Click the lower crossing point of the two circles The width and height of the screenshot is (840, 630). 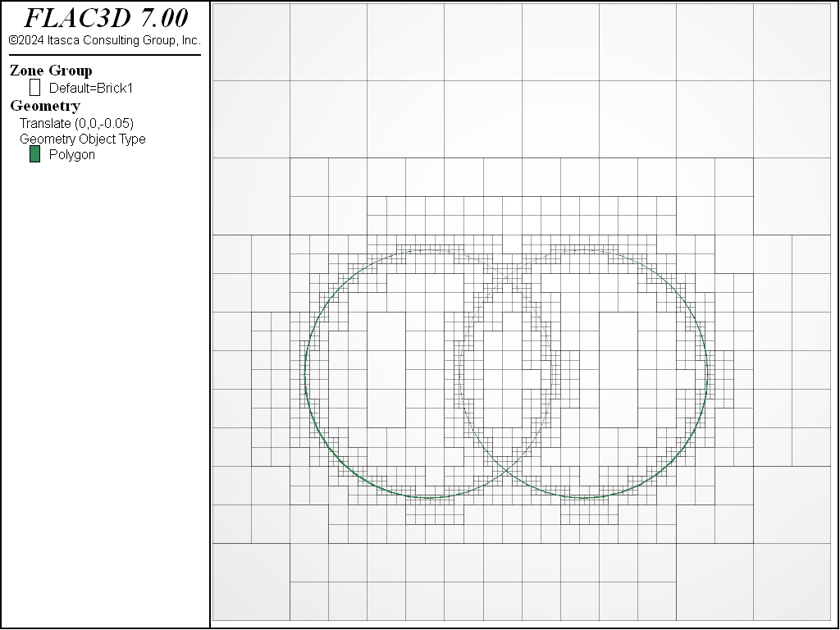click(x=506, y=471)
